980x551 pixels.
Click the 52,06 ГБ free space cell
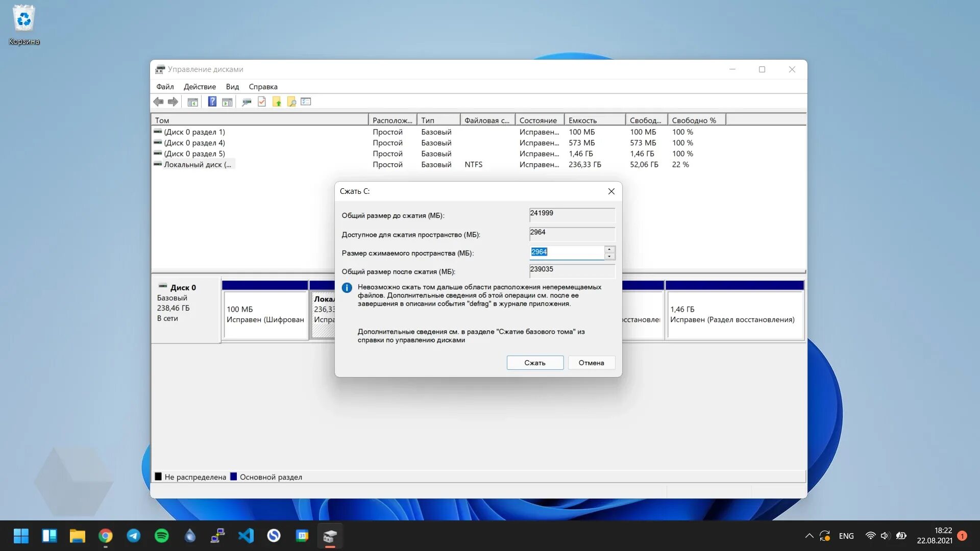coord(644,164)
